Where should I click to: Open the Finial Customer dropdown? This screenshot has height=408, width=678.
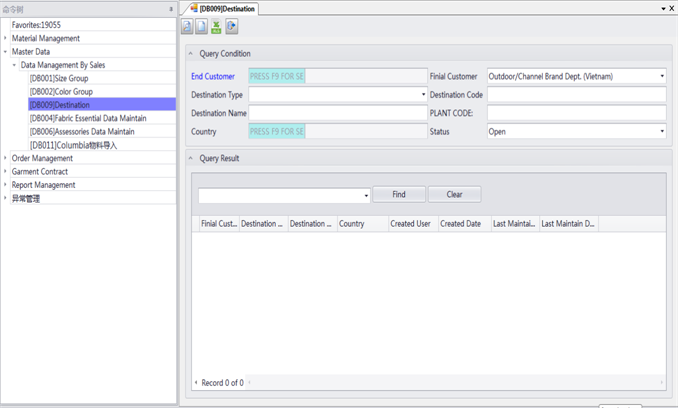click(x=662, y=75)
